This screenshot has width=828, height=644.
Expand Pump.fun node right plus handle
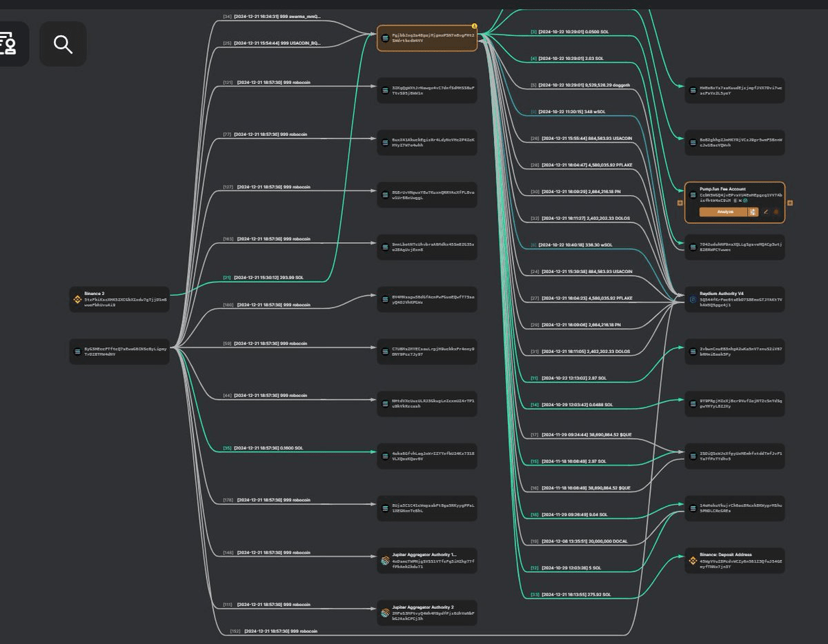[x=790, y=203]
